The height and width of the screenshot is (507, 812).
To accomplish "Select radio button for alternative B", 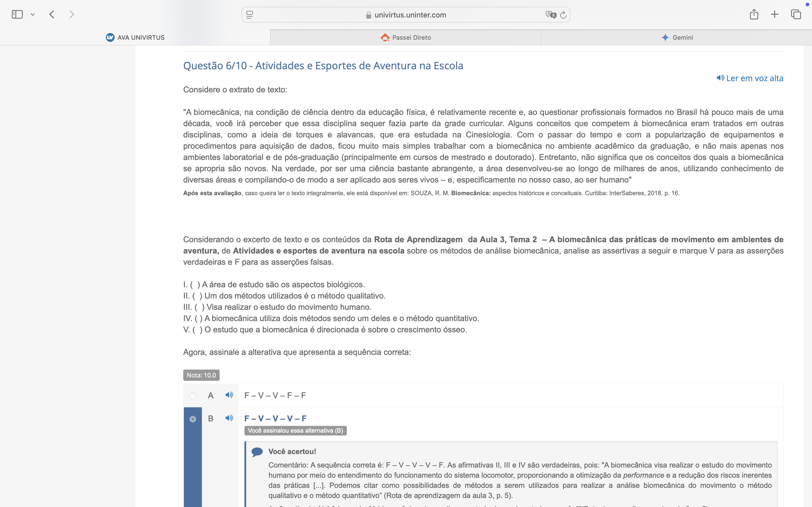I will coord(193,419).
